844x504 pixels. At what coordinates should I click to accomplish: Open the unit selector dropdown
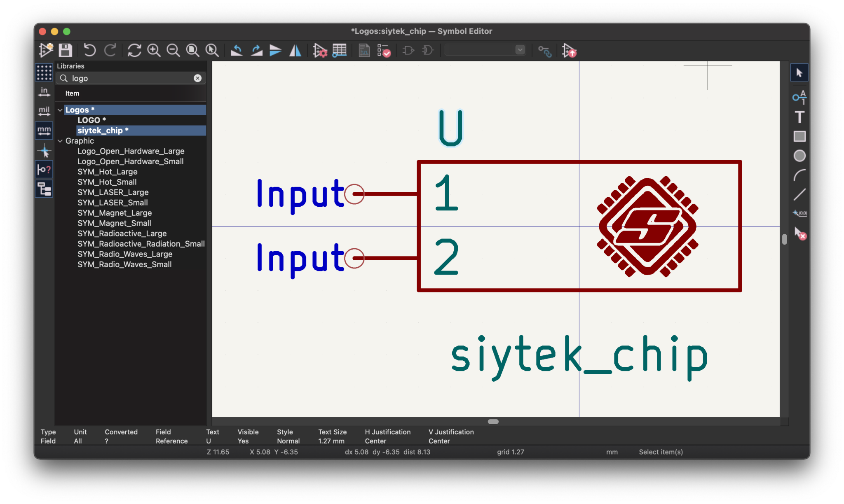coord(520,50)
